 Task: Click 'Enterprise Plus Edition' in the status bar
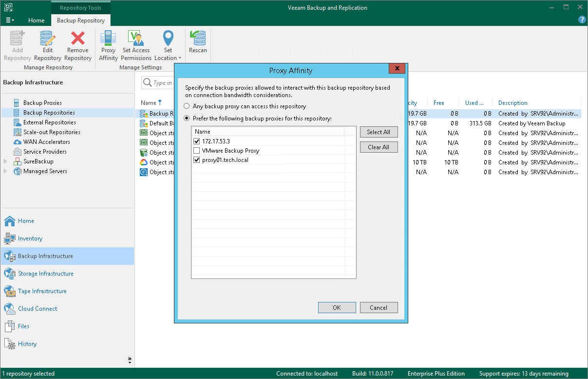pyautogui.click(x=436, y=374)
